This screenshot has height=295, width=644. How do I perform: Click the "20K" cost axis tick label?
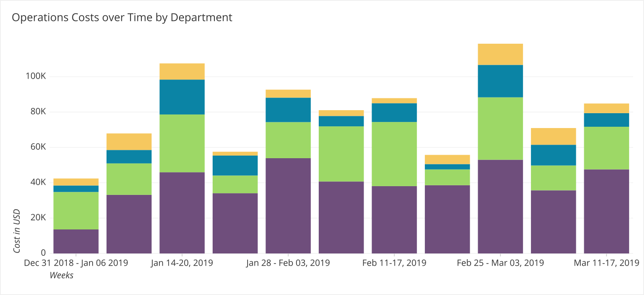38,218
